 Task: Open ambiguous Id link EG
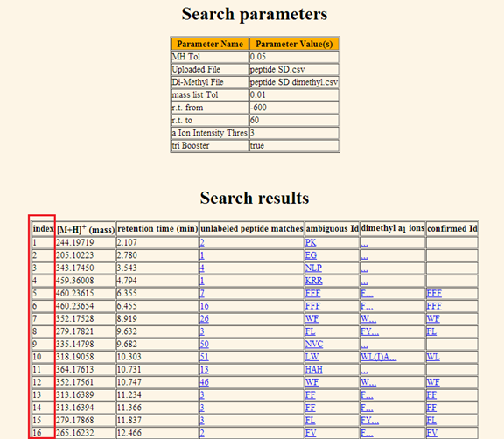(x=311, y=255)
